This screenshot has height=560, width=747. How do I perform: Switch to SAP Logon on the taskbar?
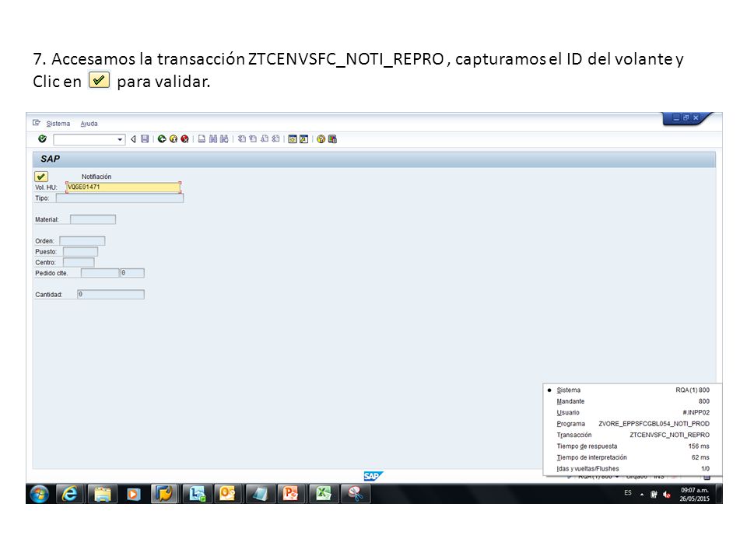(164, 495)
